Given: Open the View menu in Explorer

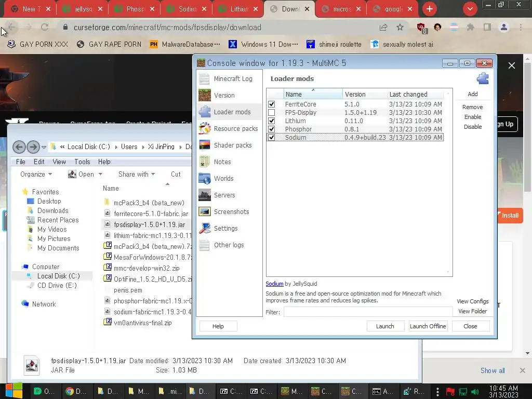Looking at the screenshot, I should 59,162.
